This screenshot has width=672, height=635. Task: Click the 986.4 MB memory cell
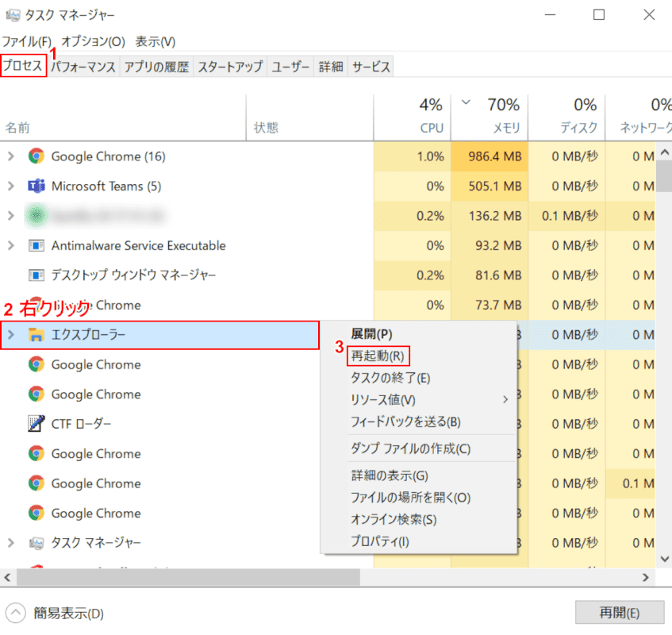(490, 156)
